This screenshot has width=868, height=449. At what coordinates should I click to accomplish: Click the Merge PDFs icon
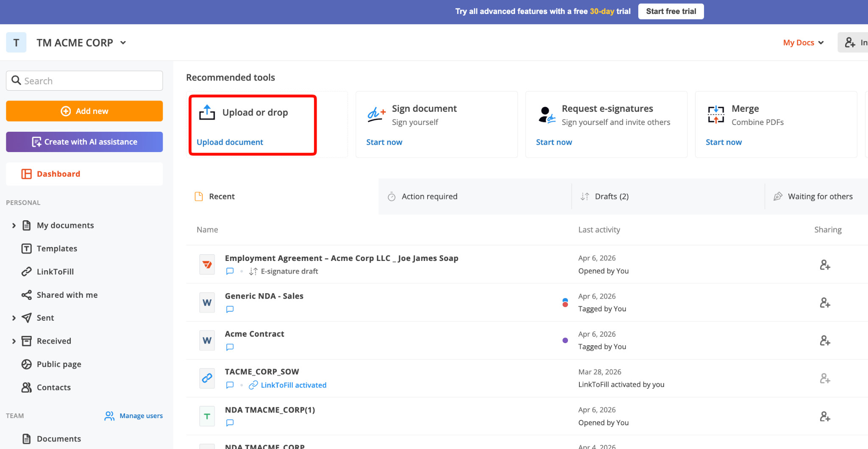(x=716, y=114)
